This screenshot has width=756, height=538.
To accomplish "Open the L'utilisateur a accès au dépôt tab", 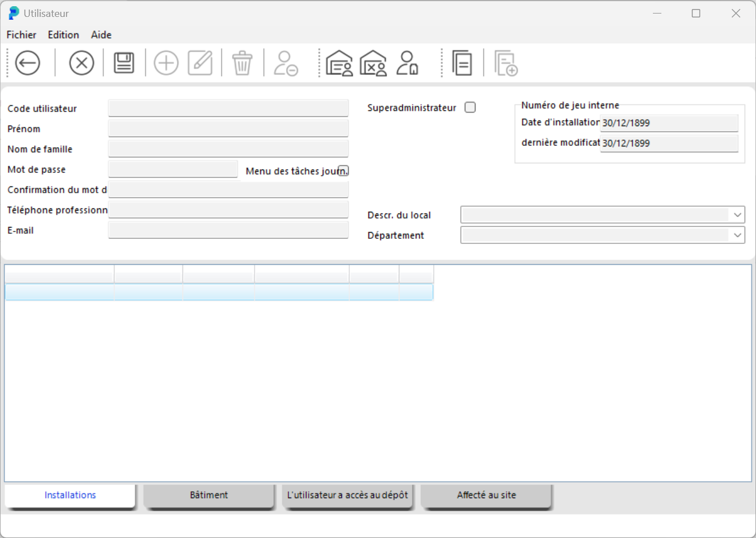I will (348, 495).
